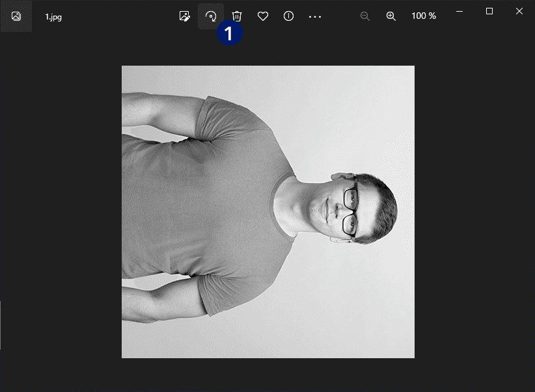Maximize the Photos window
Viewport: 535px width, 392px height.
pyautogui.click(x=489, y=11)
